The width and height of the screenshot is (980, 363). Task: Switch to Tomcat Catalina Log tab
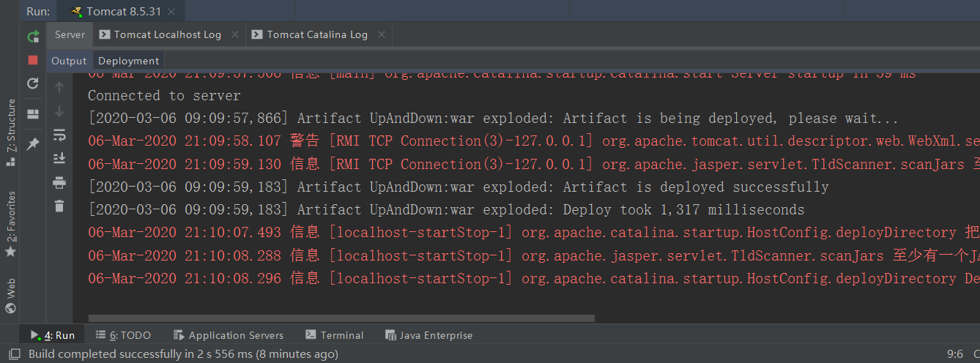coord(309,34)
